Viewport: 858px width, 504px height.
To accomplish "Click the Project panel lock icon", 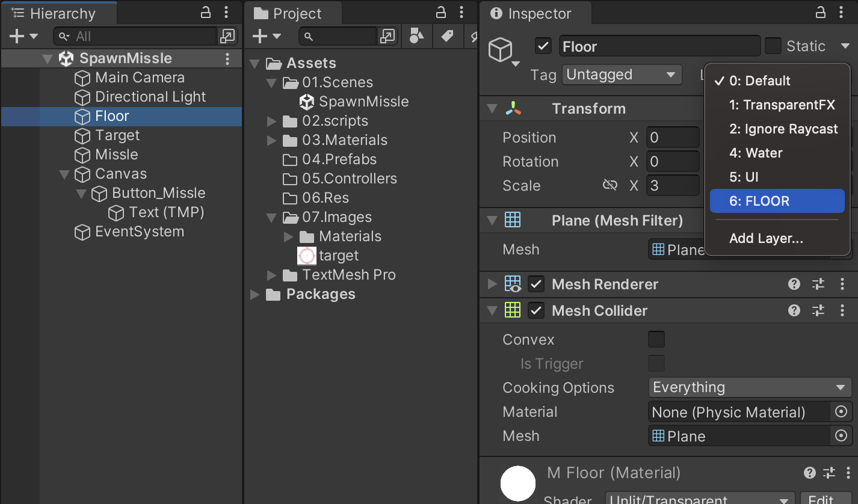I will coord(441,13).
